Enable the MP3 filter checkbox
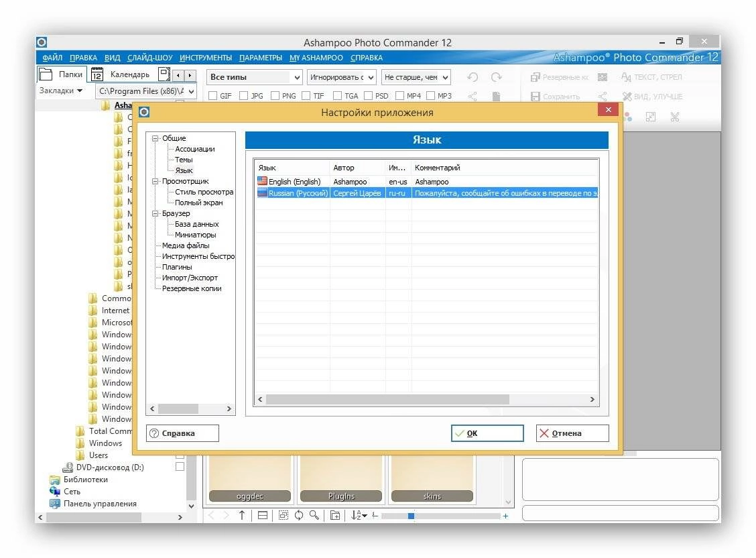Image resolution: width=756 pixels, height=558 pixels. coord(430,96)
